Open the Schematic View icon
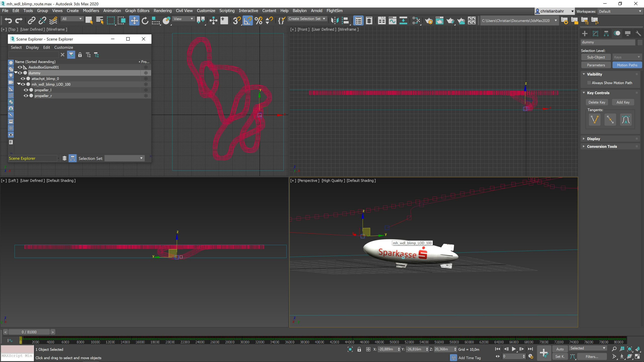 coord(403,20)
